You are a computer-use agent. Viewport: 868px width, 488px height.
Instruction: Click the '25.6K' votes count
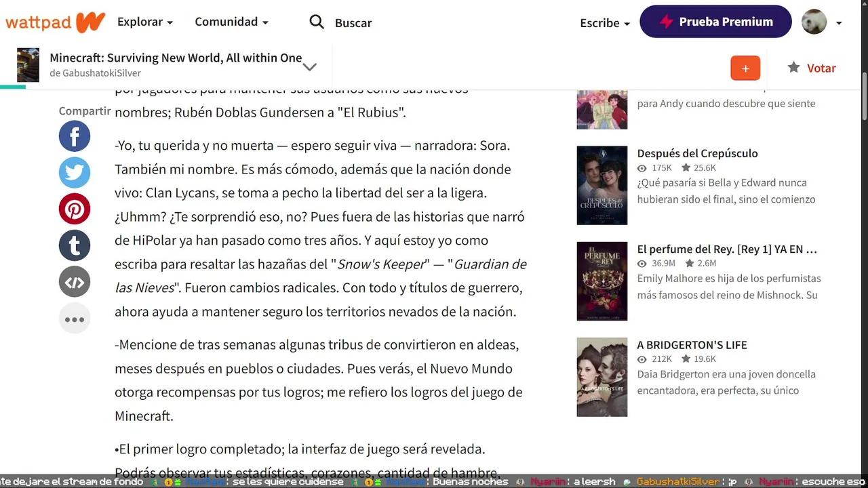tap(705, 167)
